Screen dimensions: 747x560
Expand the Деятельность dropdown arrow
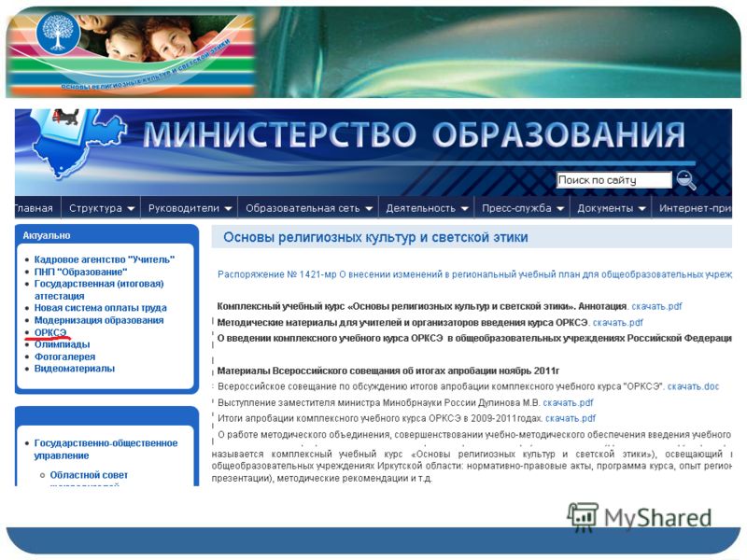tap(464, 208)
